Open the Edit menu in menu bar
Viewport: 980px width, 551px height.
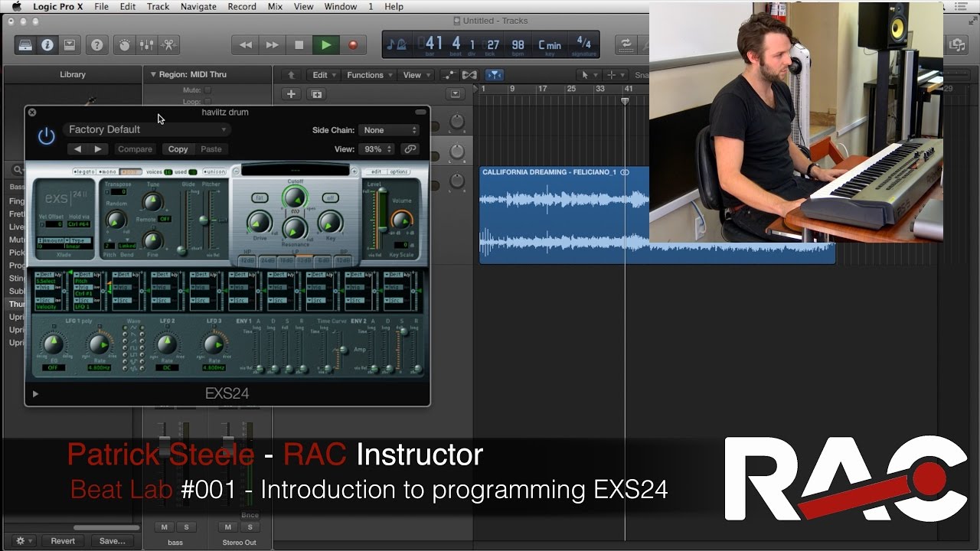point(128,6)
